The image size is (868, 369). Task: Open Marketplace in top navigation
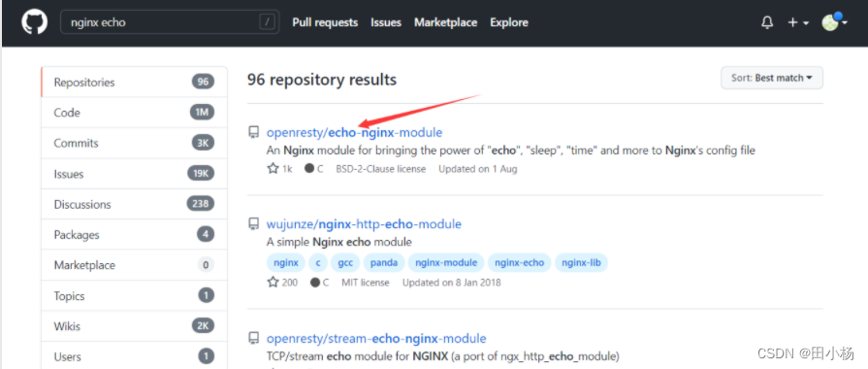pyautogui.click(x=445, y=22)
